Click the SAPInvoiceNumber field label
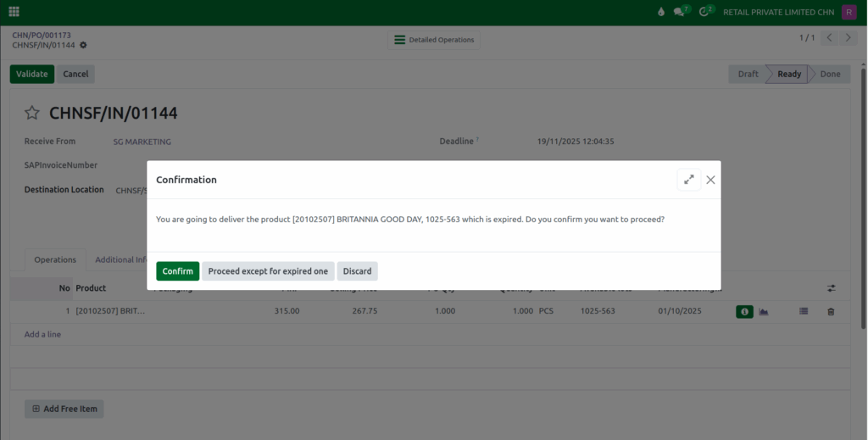Viewport: 868px width, 440px height. pyautogui.click(x=61, y=165)
